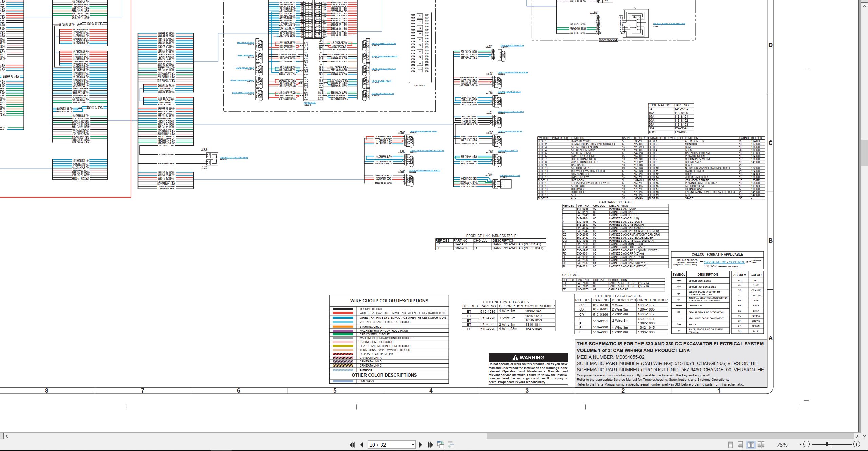
Task: Click the WARNING header box
Action: 528,358
